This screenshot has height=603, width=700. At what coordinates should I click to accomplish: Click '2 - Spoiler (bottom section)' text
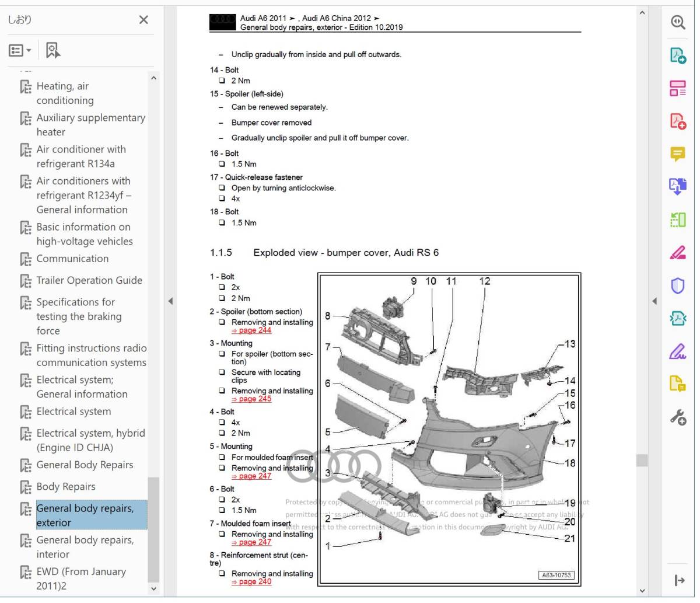pyautogui.click(x=256, y=312)
